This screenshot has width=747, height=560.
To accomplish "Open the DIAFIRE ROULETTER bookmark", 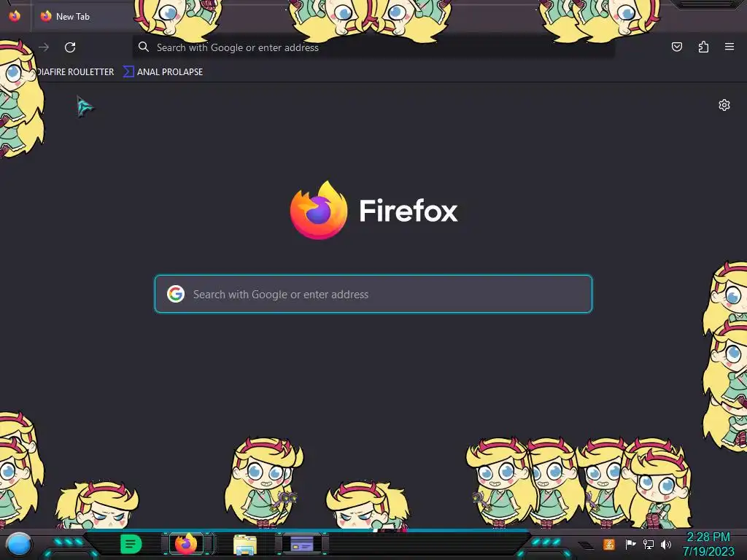I will click(x=74, y=72).
